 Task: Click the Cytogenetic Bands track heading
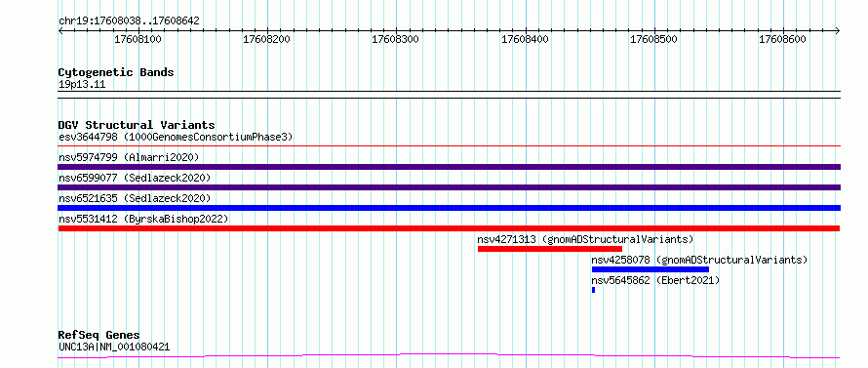(x=116, y=72)
